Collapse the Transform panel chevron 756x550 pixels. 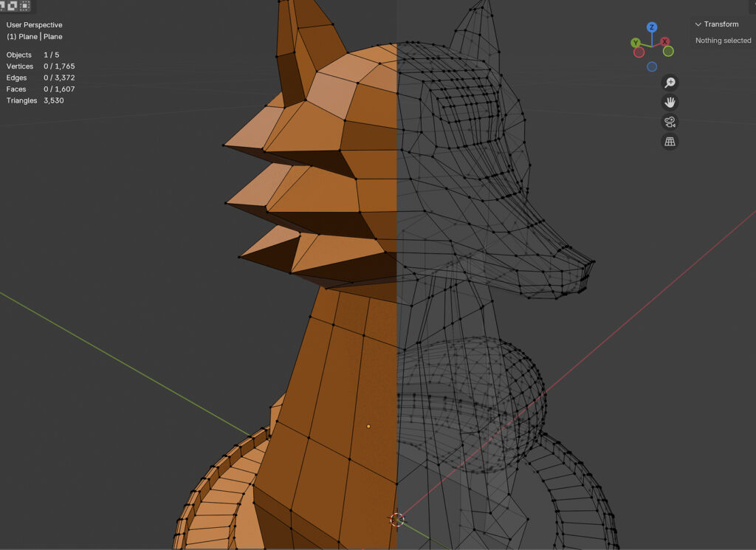point(698,24)
